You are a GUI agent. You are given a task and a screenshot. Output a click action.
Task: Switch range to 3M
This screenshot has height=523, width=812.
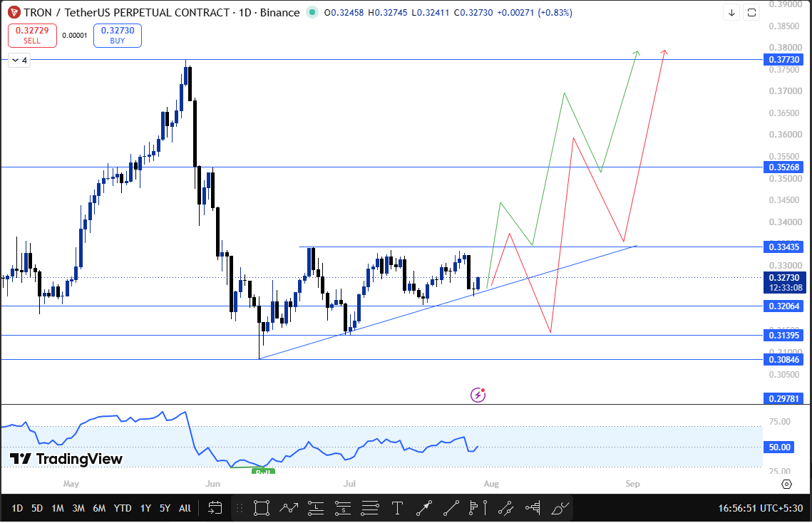click(x=78, y=509)
